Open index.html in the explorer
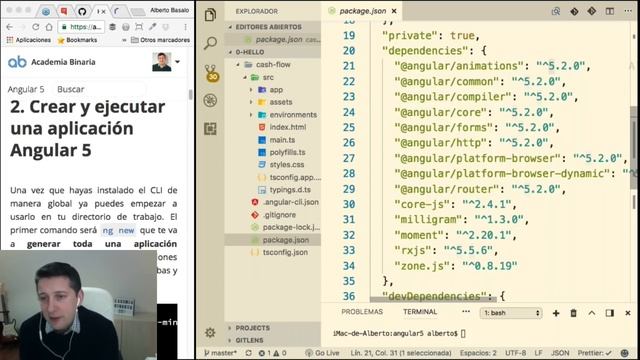The width and height of the screenshot is (640, 360). tap(288, 127)
